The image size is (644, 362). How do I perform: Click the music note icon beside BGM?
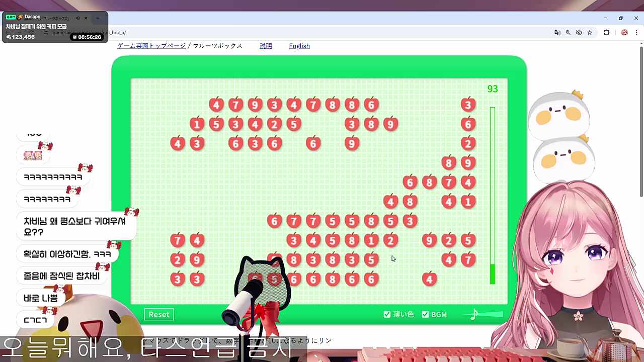tap(474, 315)
